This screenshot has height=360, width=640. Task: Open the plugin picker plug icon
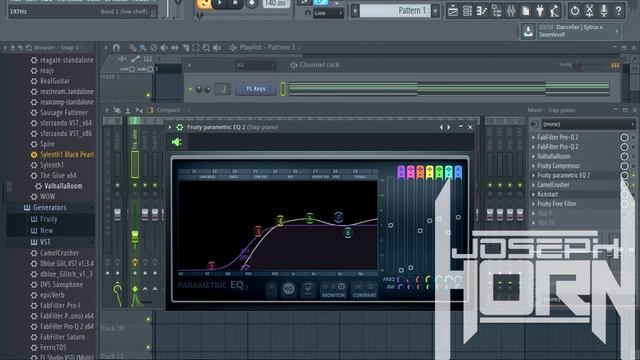(540, 11)
